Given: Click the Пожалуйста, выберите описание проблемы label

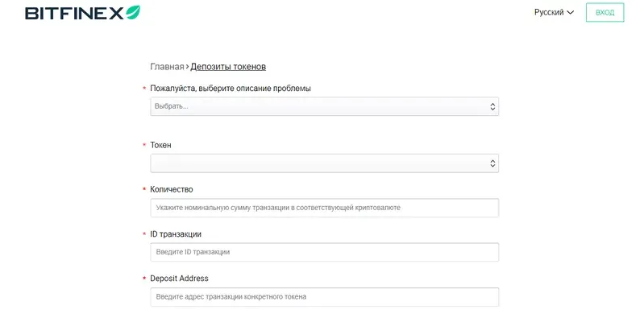Looking at the screenshot, I should point(231,89).
